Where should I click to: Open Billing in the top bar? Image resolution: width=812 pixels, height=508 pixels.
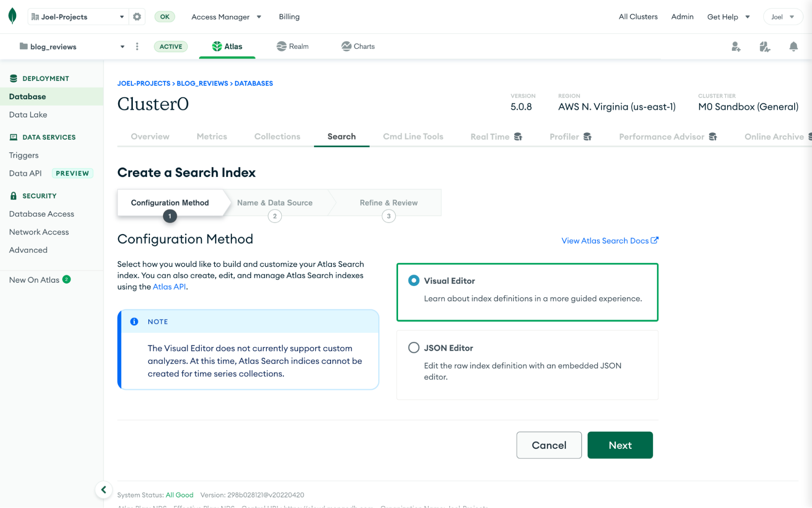point(289,17)
